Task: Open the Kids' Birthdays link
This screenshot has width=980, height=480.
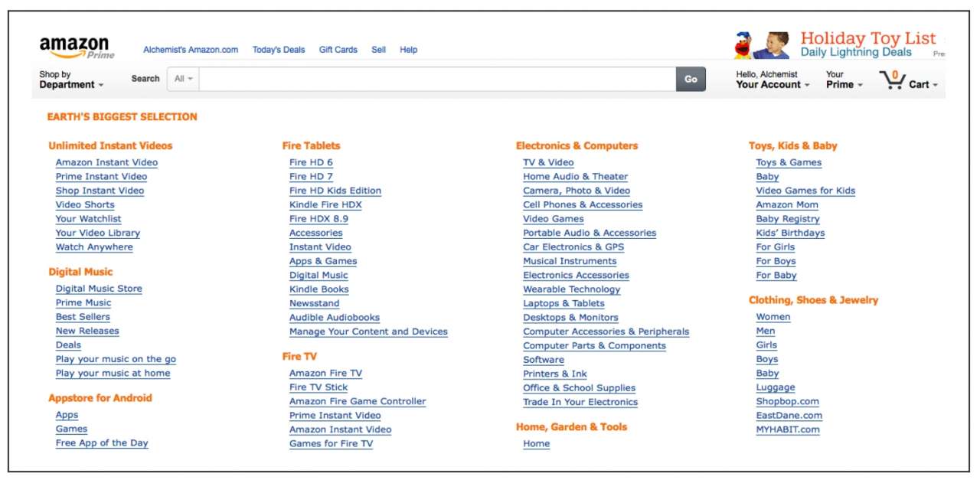Action: point(790,233)
